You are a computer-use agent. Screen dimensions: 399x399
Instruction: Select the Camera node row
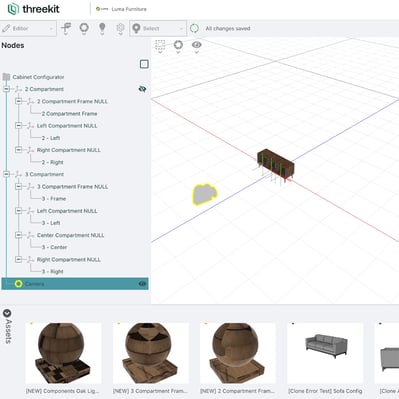[x=75, y=284]
